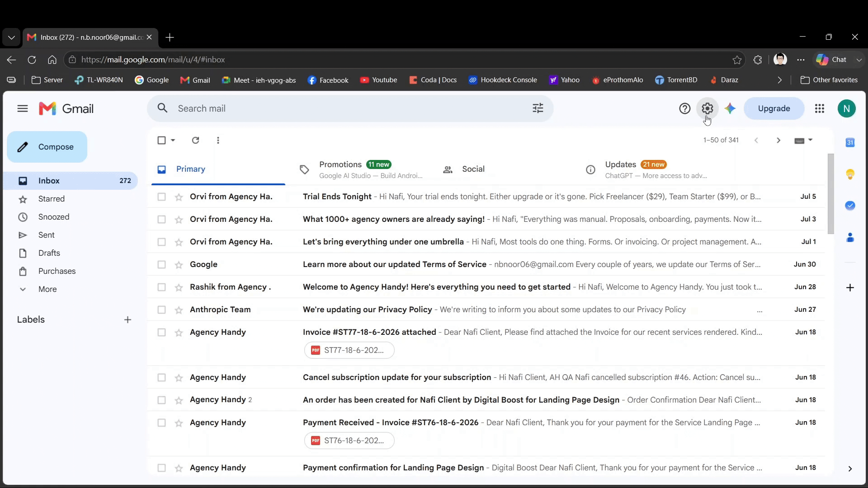Screen dimensions: 868x488
Task: Open the More toolbar options menu
Action: coord(218,140)
